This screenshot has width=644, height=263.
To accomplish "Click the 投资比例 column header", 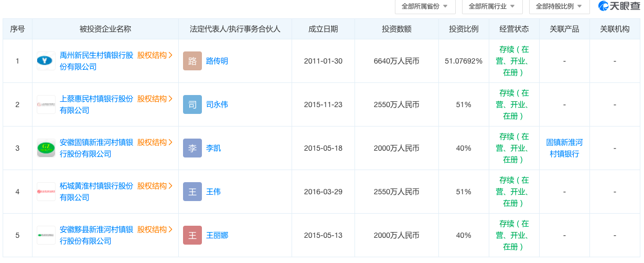I will (x=464, y=29).
